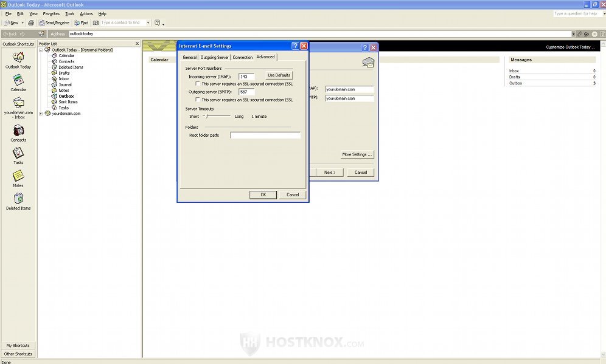
Task: Select Outbox in the Folder List
Action: 66,96
